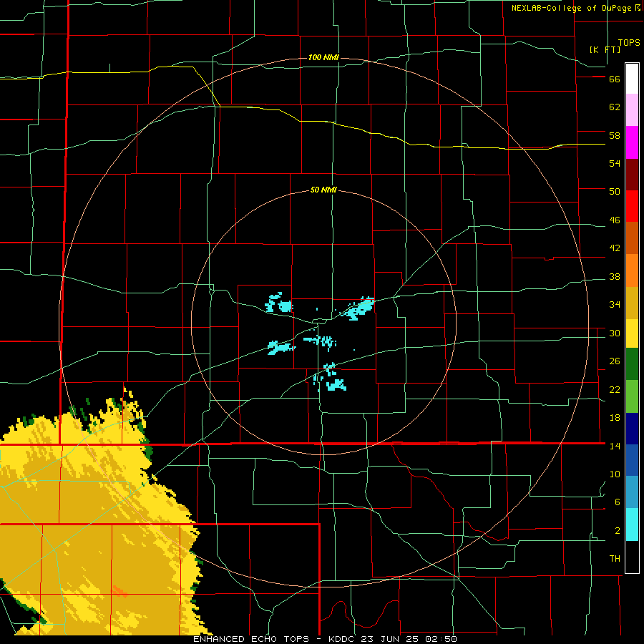Image resolution: width=644 pixels, height=644 pixels.
Task: Click the small orange patch in yellow echo
Action: point(119,590)
